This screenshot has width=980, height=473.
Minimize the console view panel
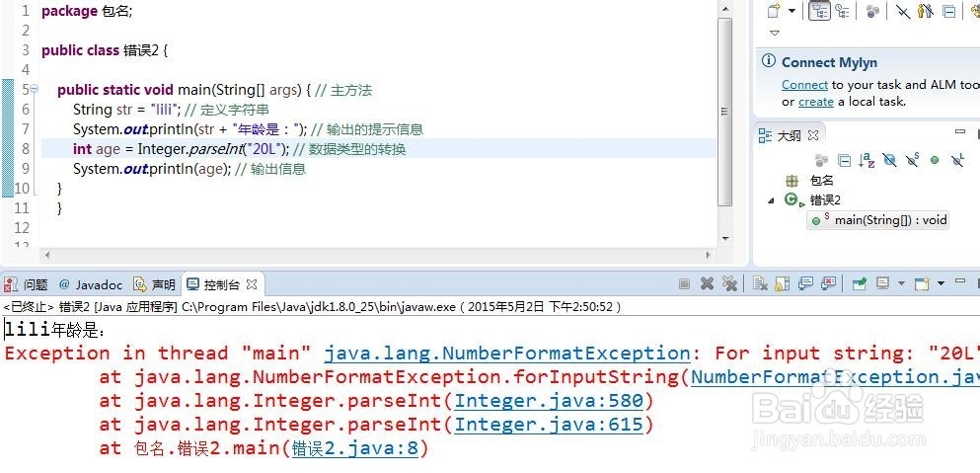[x=960, y=282]
